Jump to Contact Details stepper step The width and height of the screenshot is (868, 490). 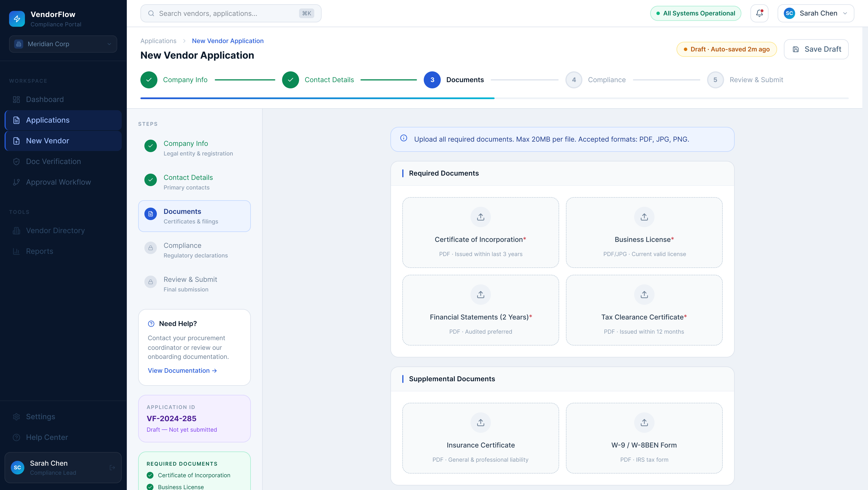(x=318, y=80)
